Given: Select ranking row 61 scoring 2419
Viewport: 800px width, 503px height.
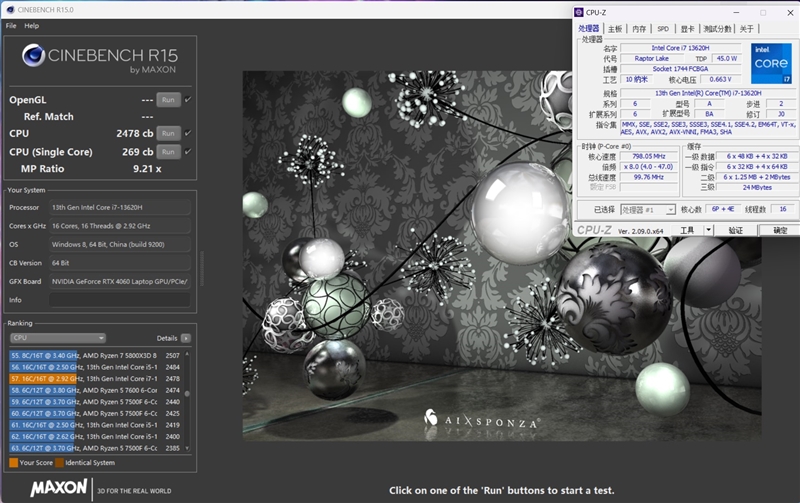Looking at the screenshot, I should pyautogui.click(x=95, y=425).
